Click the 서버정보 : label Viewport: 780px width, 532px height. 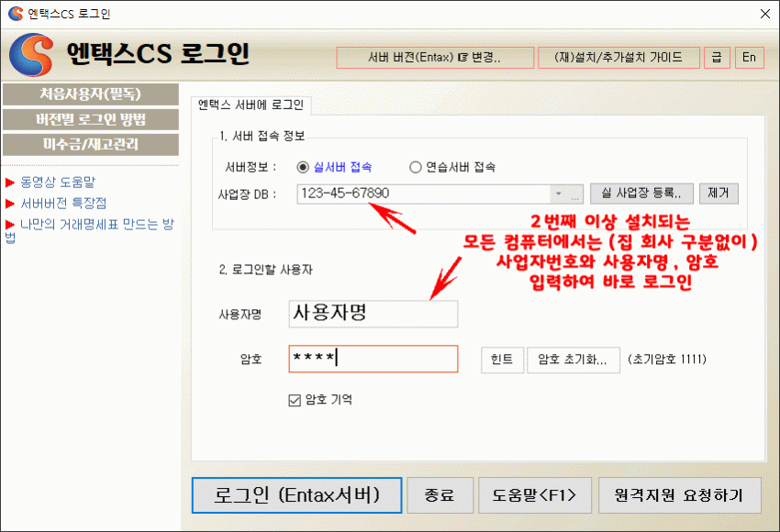pos(251,167)
